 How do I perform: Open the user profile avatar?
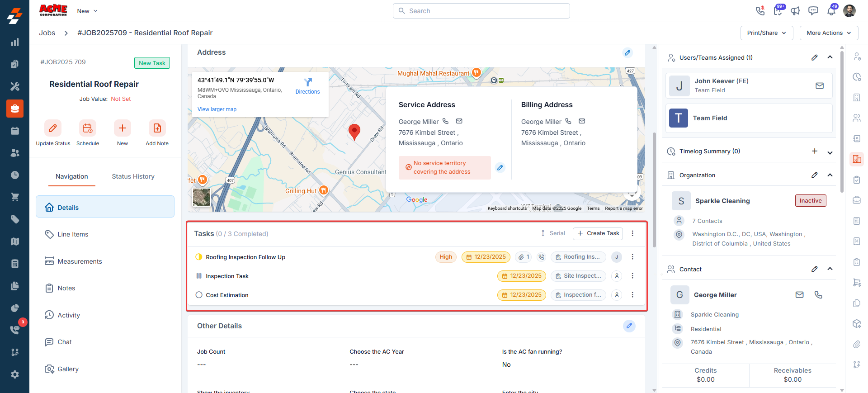849,10
